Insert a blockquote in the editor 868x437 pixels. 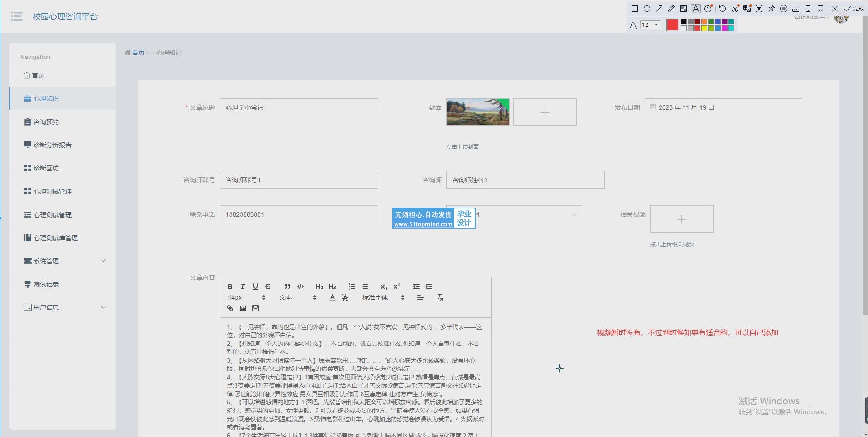pyautogui.click(x=287, y=286)
